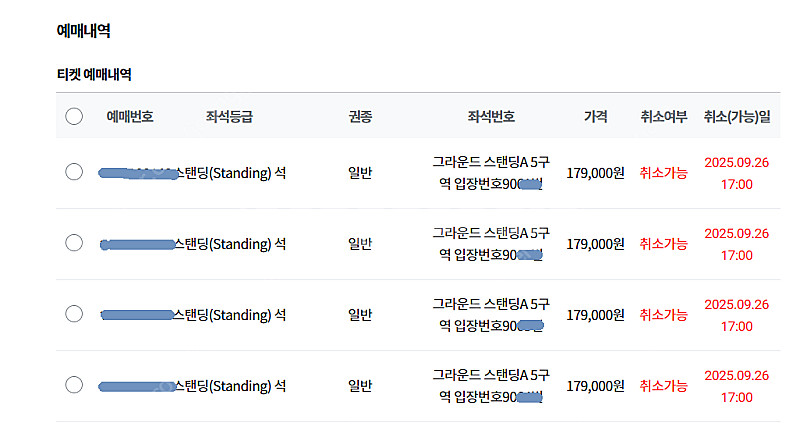The image size is (800, 437).
Task: Click the 취소여부 column header
Action: pos(664,117)
